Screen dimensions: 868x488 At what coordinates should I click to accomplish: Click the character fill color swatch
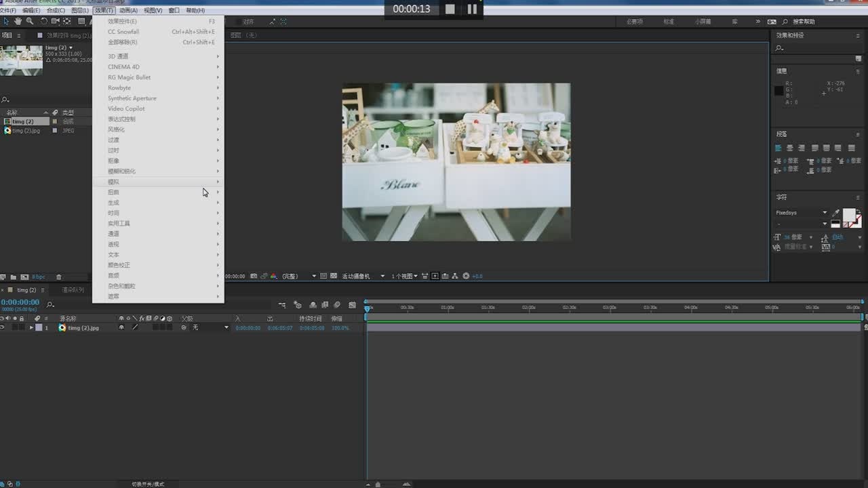(x=849, y=215)
